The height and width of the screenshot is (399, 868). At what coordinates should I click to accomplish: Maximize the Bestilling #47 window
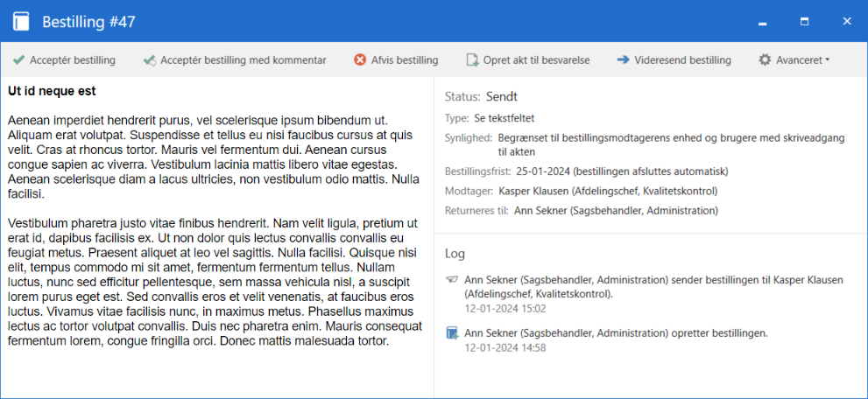point(804,21)
